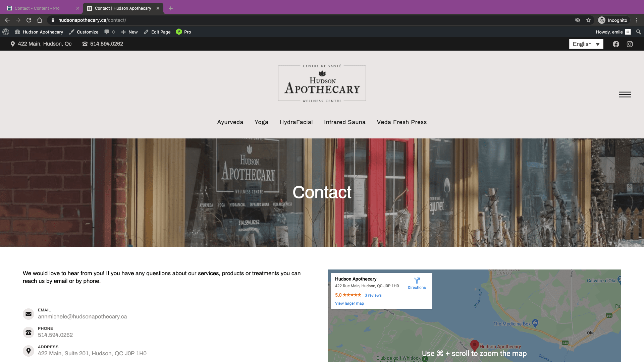Click the Contact hero heading
The image size is (644, 362).
pyautogui.click(x=322, y=192)
